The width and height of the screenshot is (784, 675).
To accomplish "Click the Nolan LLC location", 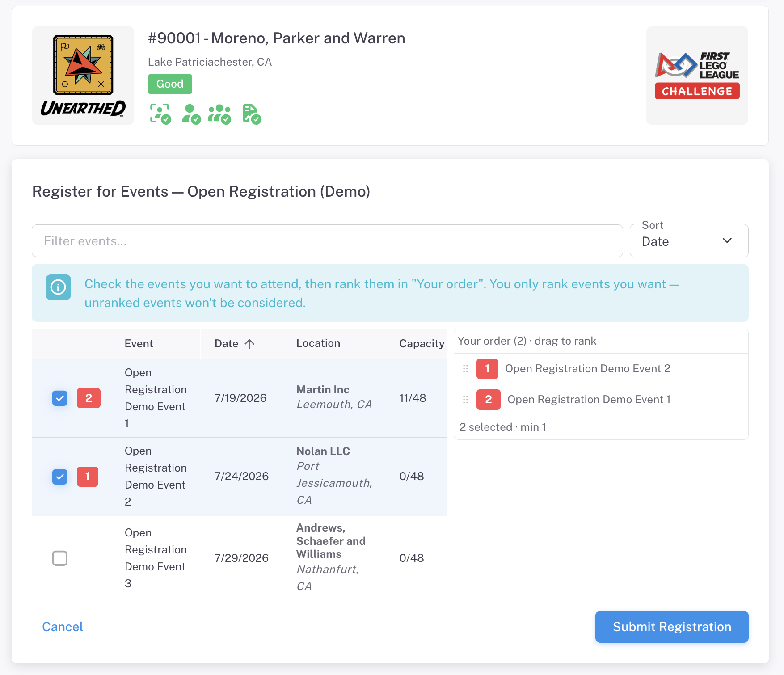I will [323, 451].
